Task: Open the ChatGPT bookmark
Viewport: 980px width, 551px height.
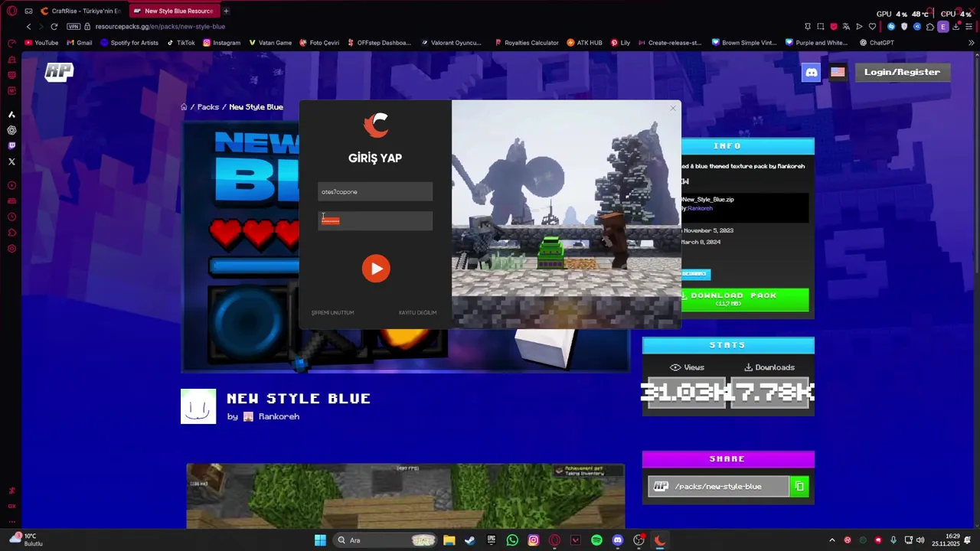Action: tap(877, 43)
